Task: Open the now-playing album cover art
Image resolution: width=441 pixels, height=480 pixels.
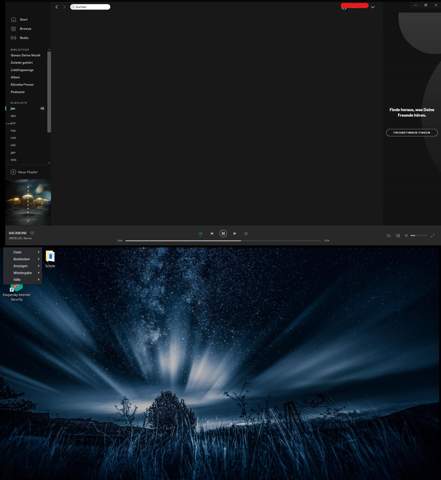Action: pos(28,202)
